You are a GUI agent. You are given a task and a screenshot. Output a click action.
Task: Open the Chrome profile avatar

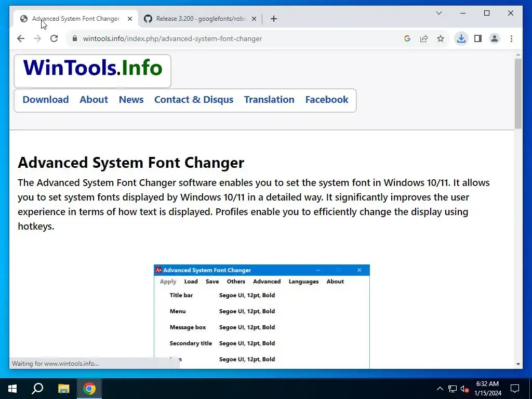point(495,38)
